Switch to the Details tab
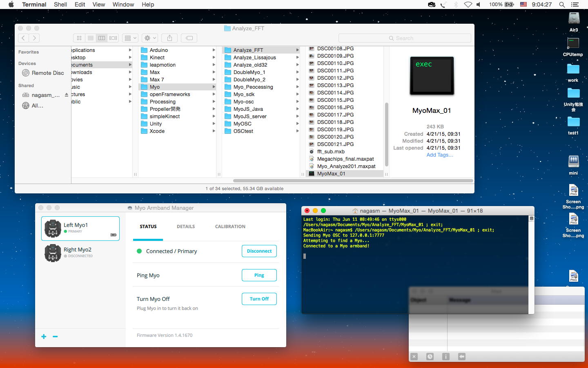588x368 pixels. point(186,227)
